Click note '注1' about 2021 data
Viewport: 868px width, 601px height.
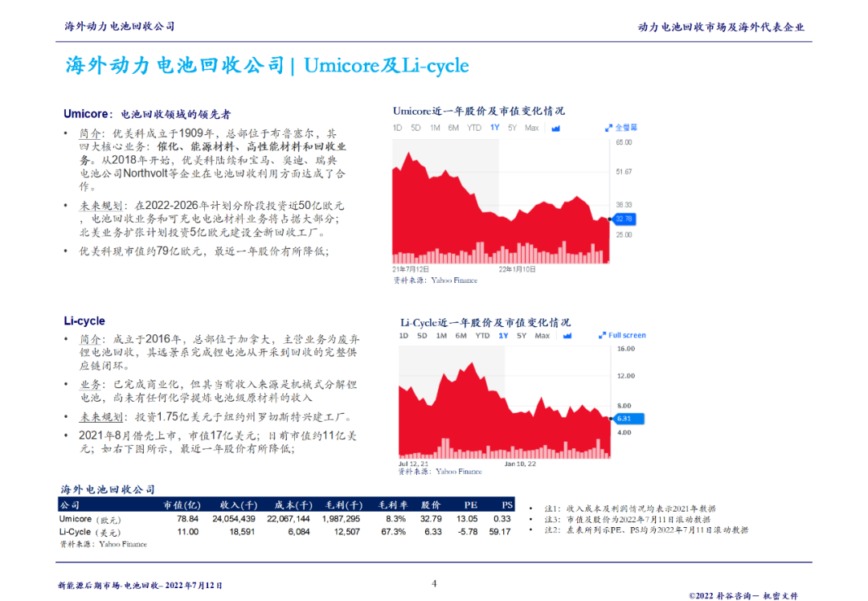629,509
